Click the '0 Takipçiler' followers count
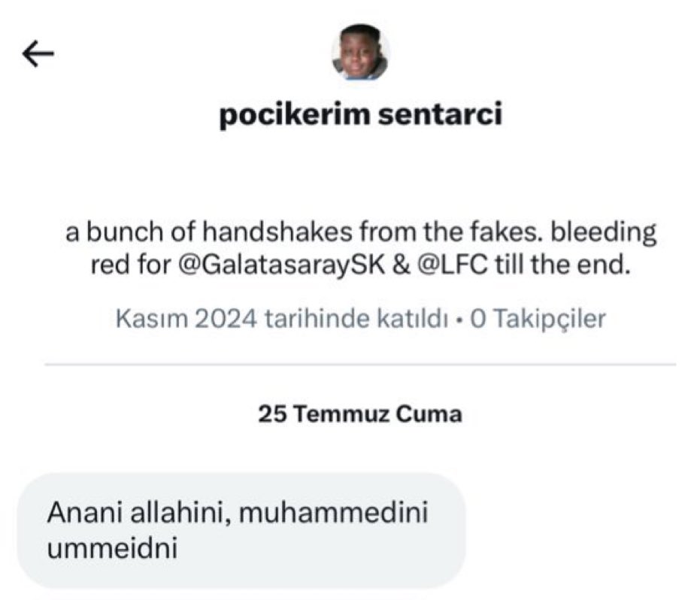Viewport: 700px width, 600px height. click(538, 318)
